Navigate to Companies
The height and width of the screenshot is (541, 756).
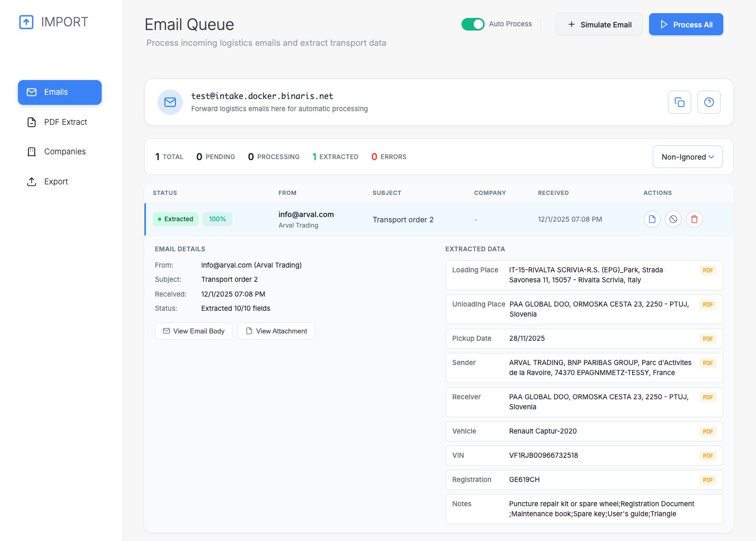pos(60,152)
